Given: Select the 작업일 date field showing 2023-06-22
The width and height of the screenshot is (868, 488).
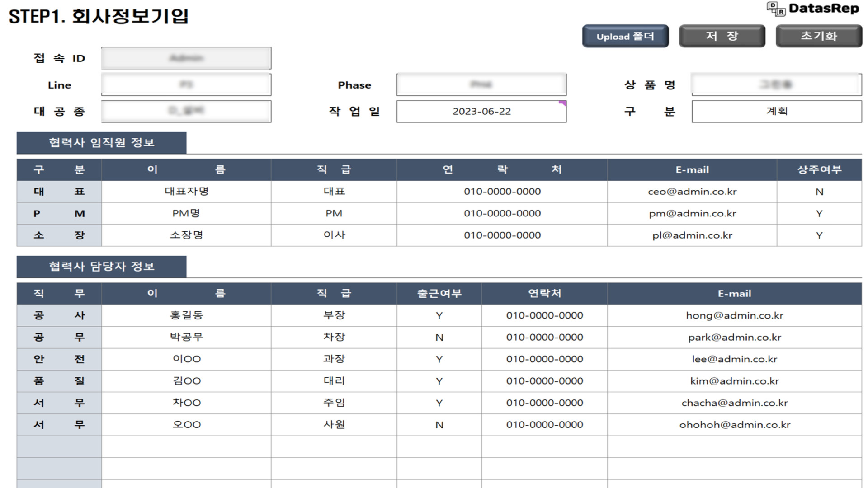Looking at the screenshot, I should pos(481,111).
